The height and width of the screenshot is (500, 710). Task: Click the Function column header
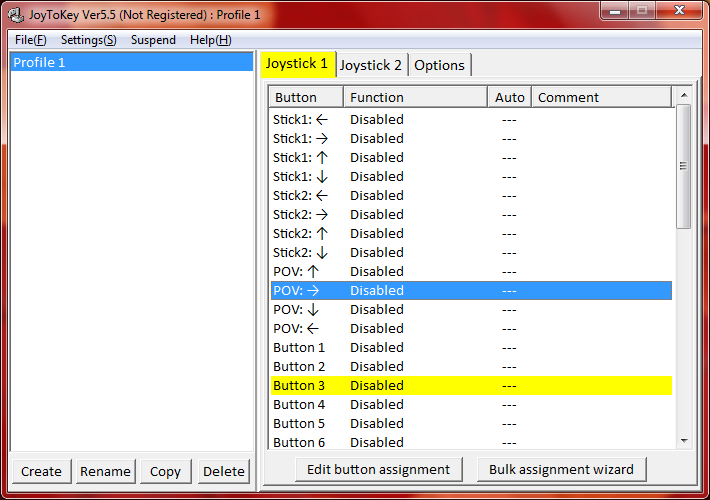(415, 97)
